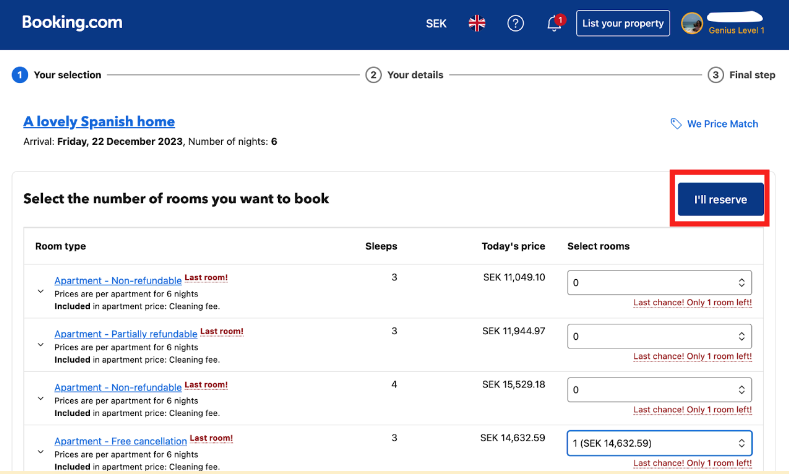Click List your property button
This screenshot has width=789, height=474.
coord(622,23)
